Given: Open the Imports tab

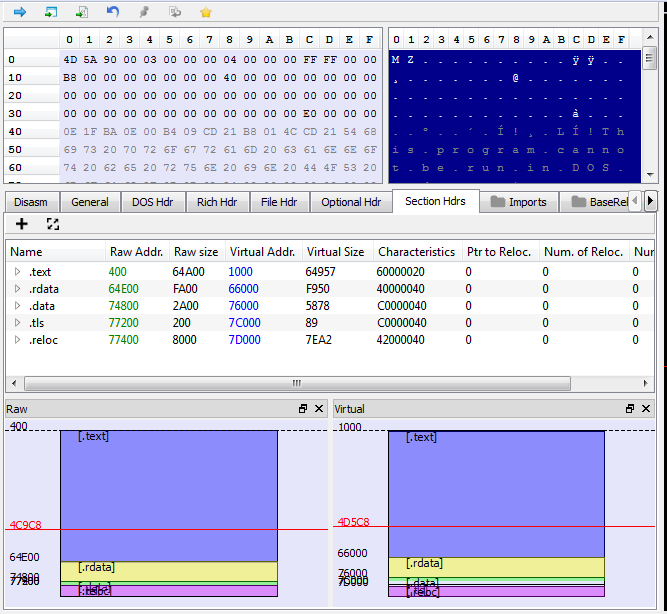Looking at the screenshot, I should tap(519, 202).
